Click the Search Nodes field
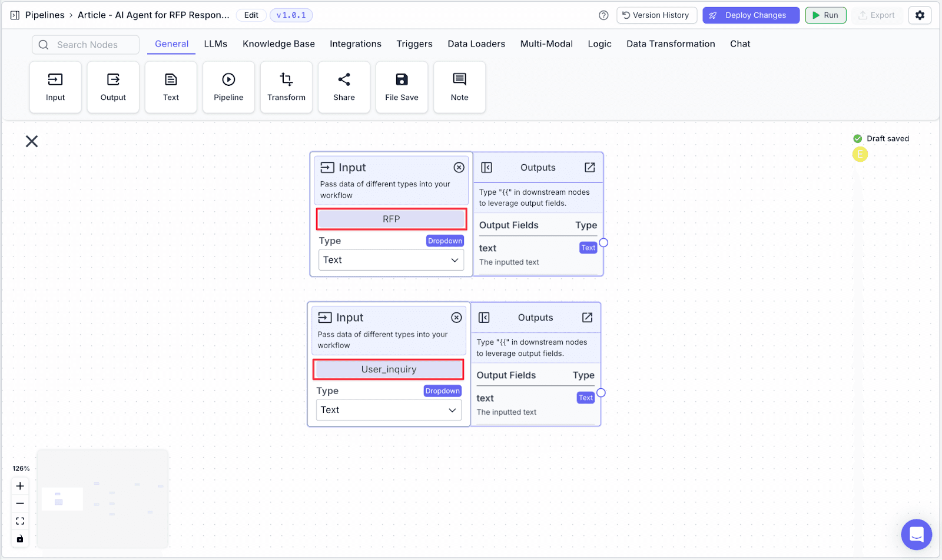 click(85, 45)
